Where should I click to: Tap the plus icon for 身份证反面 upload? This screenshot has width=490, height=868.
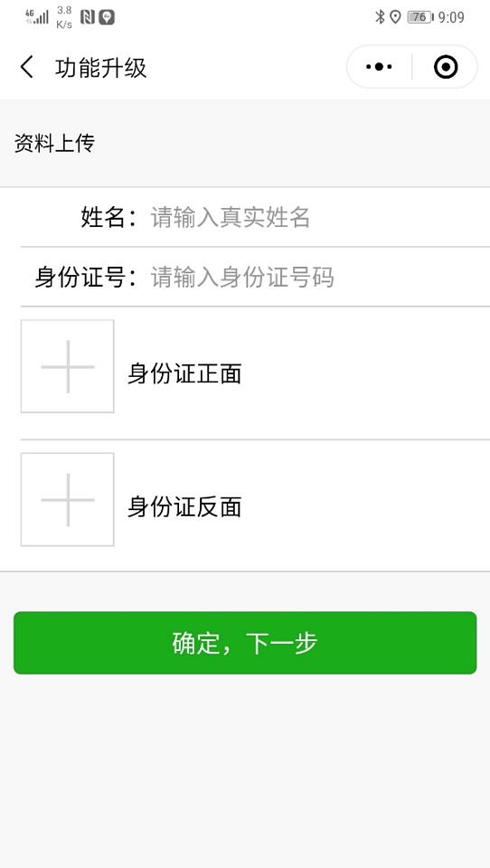pyautogui.click(x=68, y=499)
